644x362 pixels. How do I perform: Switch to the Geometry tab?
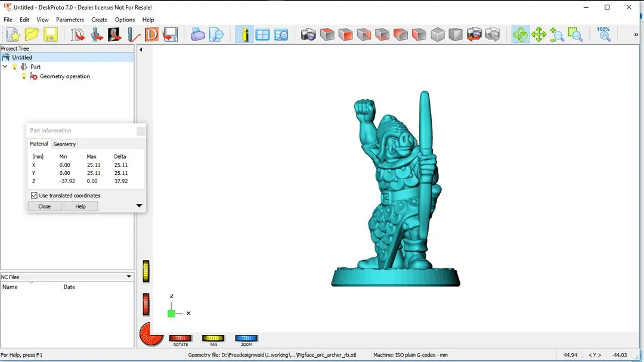[64, 144]
